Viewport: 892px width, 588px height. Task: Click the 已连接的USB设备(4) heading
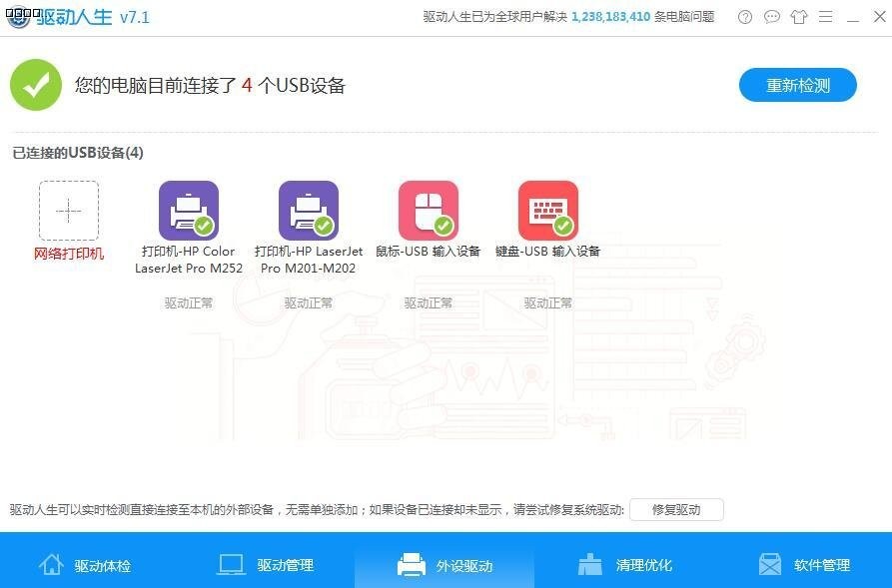click(78, 153)
